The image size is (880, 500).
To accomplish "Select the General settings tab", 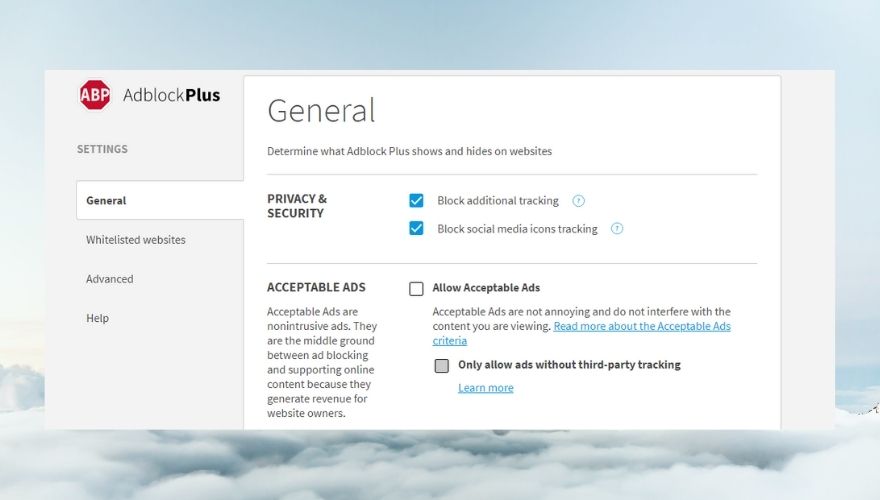I will (x=160, y=200).
